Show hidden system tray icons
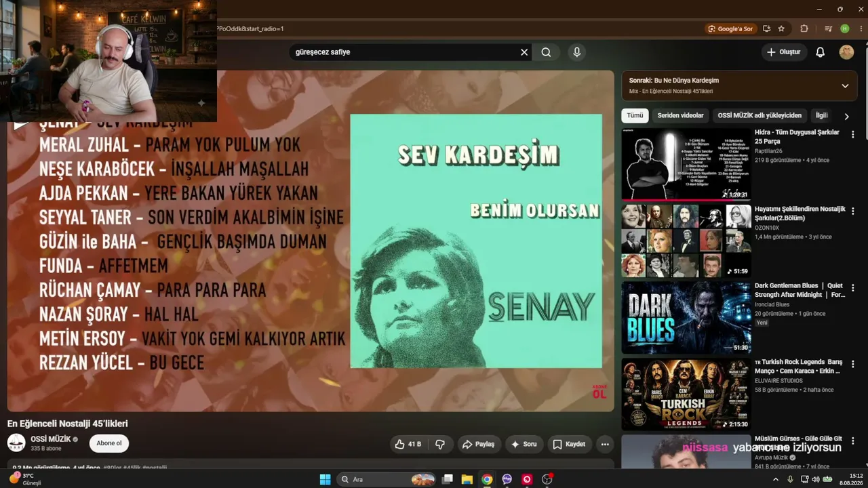This screenshot has width=868, height=488. [x=776, y=479]
